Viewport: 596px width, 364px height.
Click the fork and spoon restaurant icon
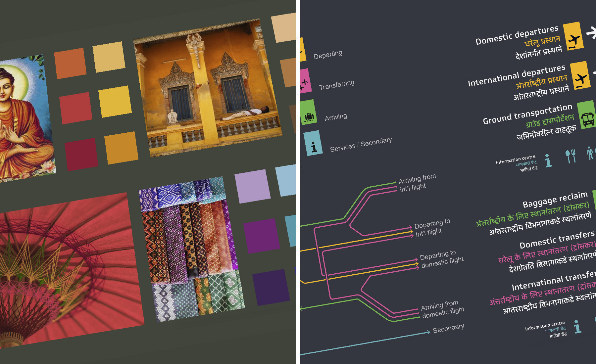[571, 156]
